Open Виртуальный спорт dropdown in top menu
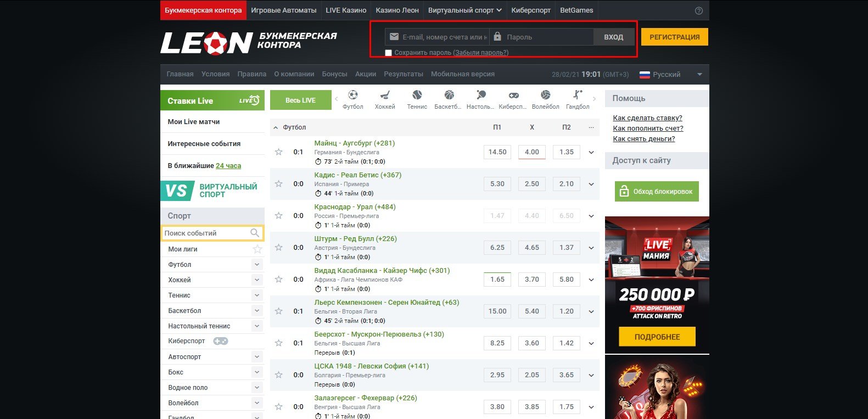Image resolution: width=868 pixels, height=419 pixels. 465,10
